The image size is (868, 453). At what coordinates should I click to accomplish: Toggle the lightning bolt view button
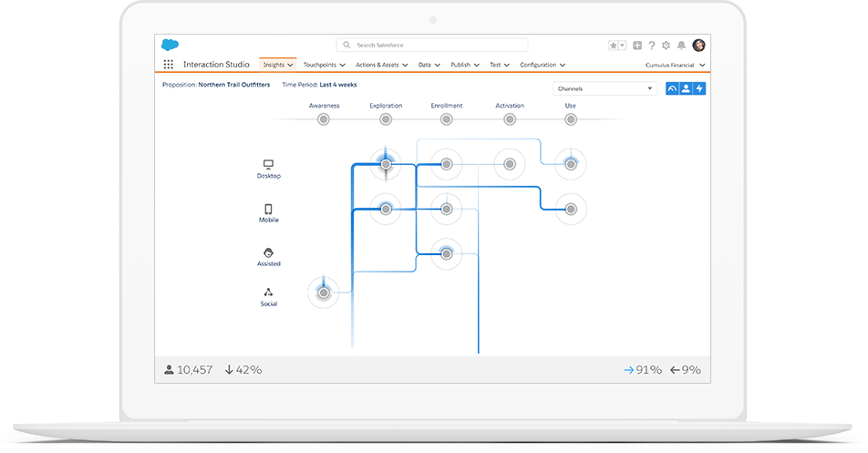[x=699, y=88]
